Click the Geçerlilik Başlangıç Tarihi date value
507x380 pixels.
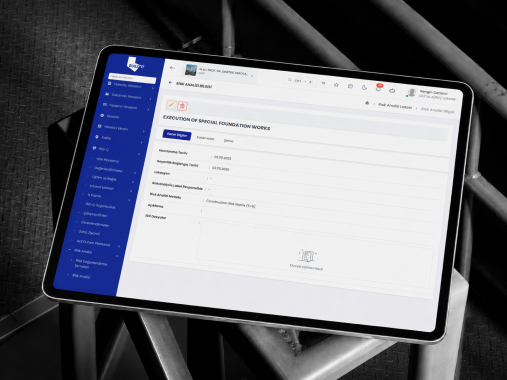point(221,168)
